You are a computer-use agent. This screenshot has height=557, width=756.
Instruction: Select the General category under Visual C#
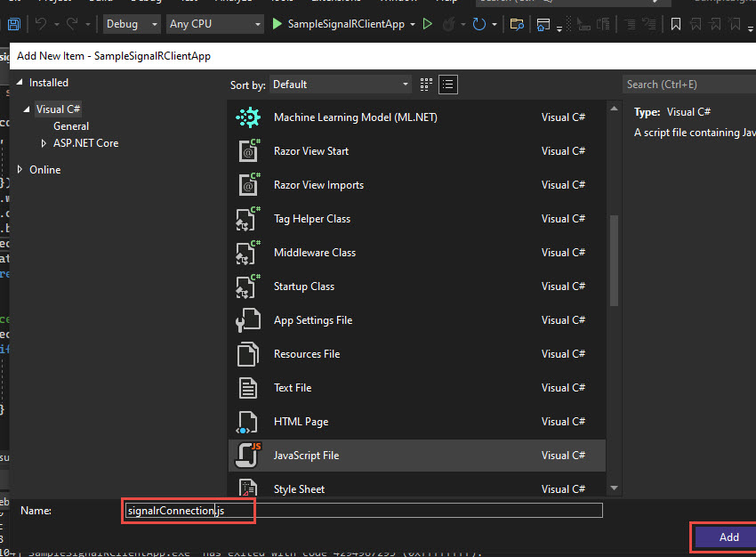[x=71, y=125]
